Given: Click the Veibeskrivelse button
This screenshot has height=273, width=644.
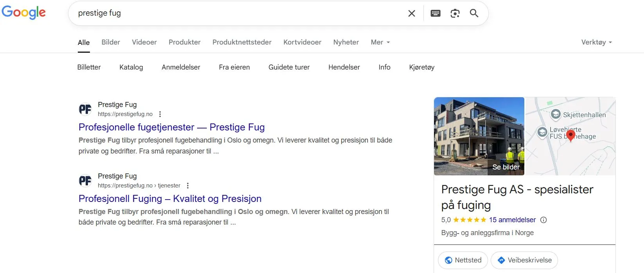Looking at the screenshot, I should tap(524, 260).
